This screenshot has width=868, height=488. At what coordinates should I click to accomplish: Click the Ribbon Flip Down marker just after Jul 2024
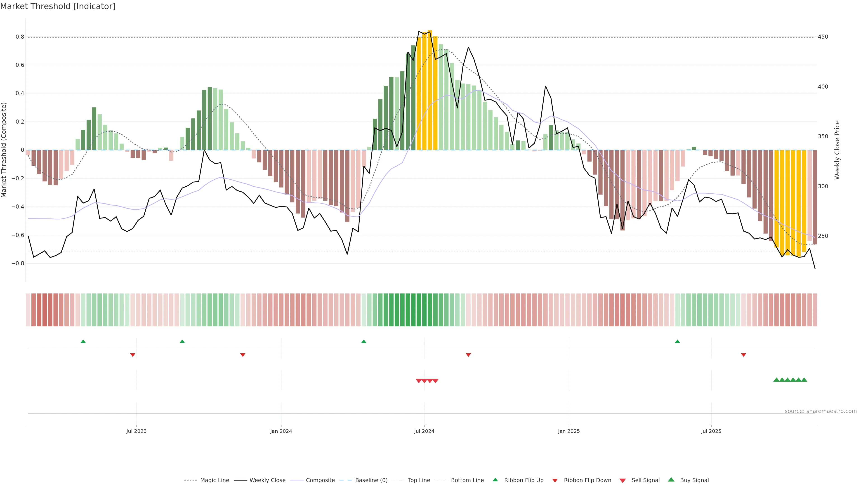point(468,355)
